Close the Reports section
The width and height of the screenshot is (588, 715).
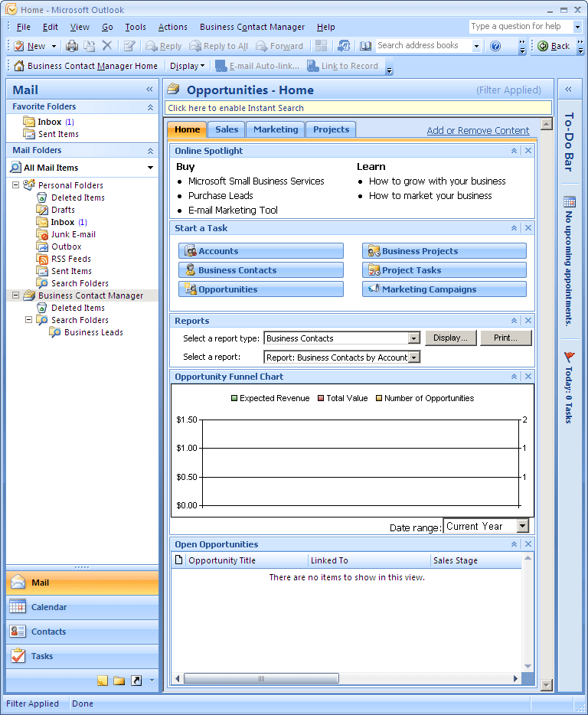point(528,321)
